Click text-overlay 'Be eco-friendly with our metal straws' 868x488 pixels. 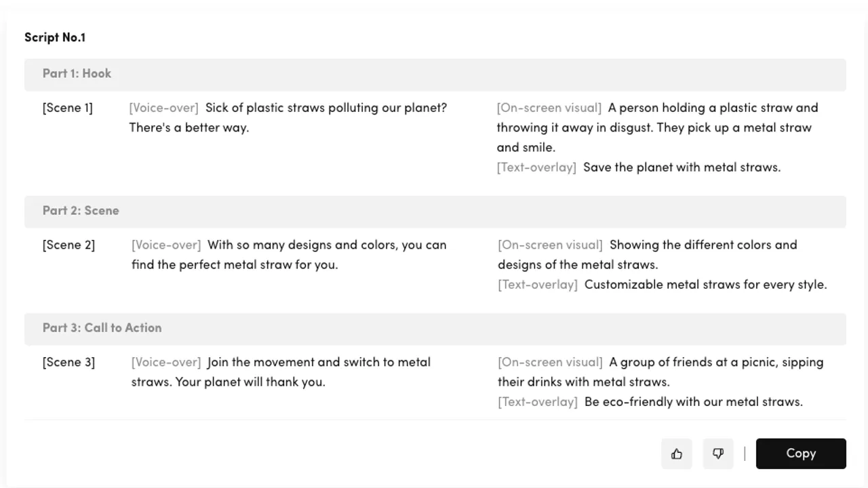[694, 402]
